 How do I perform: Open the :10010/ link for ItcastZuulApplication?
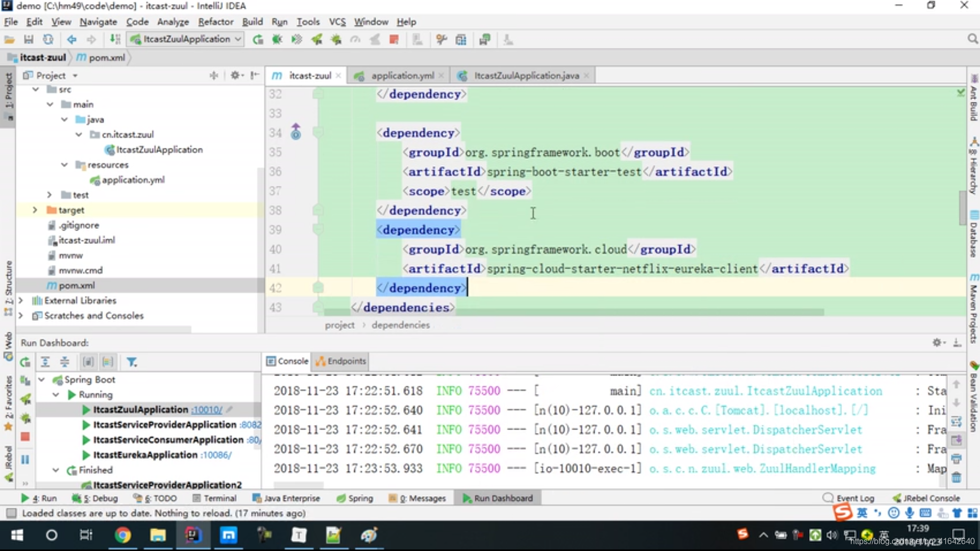[207, 410]
